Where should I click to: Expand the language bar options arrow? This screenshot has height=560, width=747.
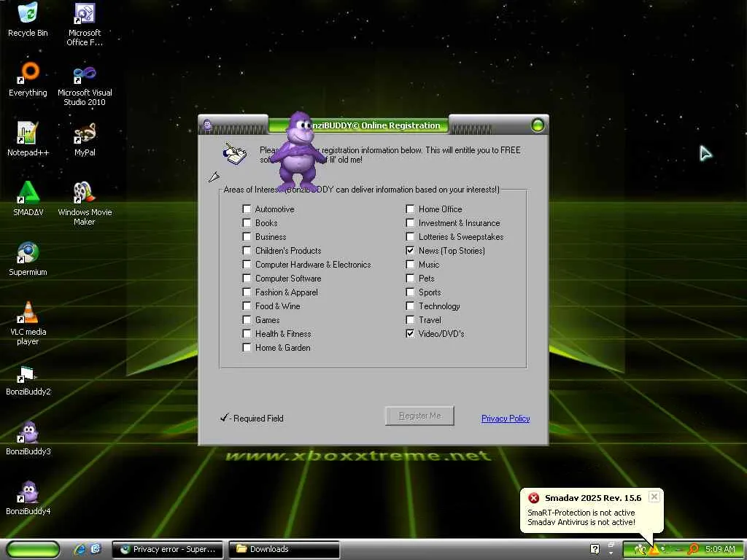click(x=611, y=554)
